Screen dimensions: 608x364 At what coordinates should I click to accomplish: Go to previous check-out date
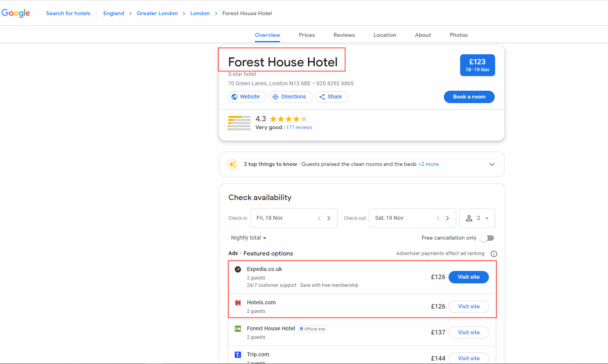(438, 218)
